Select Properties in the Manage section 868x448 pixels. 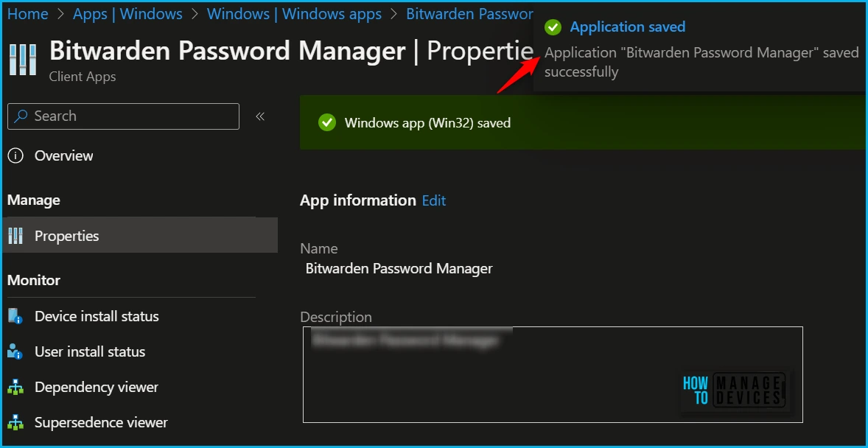140,235
